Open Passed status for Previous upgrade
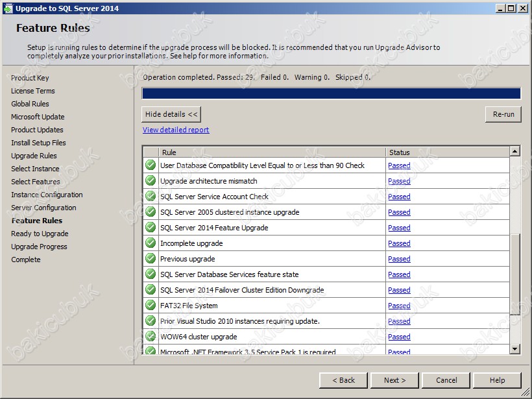Screen dimensions: 532x399 [399, 260]
